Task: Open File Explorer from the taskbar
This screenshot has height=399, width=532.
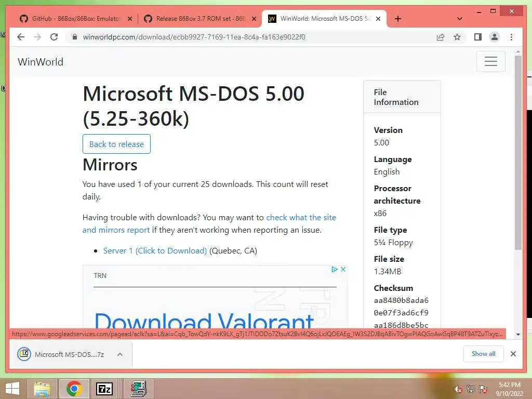Action: (x=42, y=389)
